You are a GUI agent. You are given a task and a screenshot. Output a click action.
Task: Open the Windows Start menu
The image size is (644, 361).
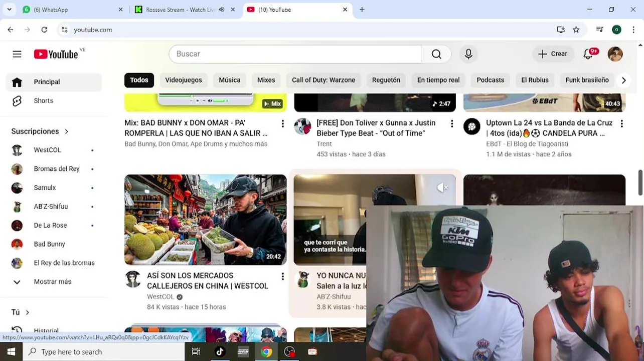click(x=11, y=352)
